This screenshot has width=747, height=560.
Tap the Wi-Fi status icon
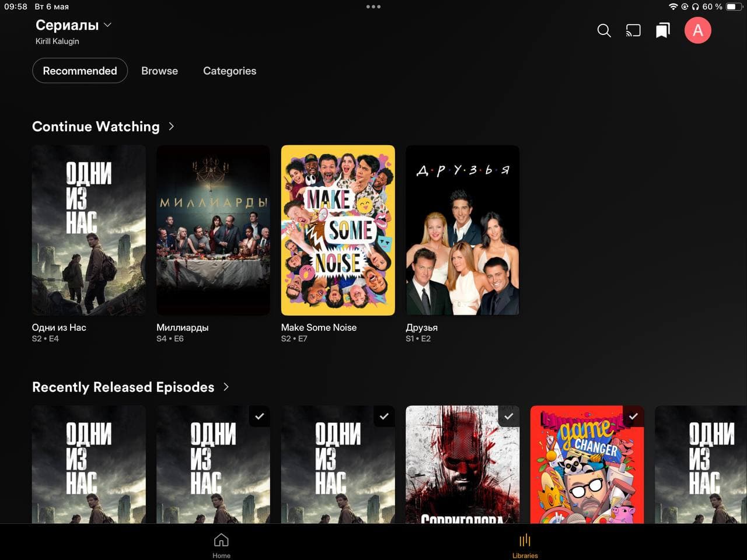(673, 6)
